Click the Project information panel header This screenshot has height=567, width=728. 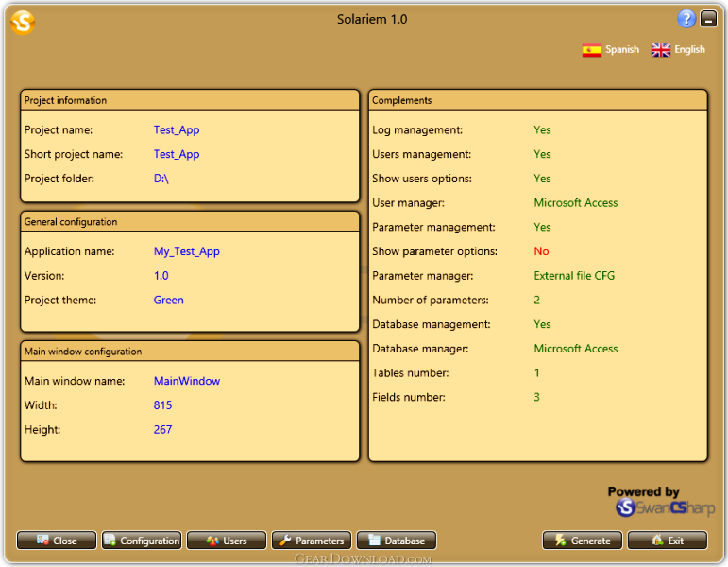pyautogui.click(x=190, y=100)
